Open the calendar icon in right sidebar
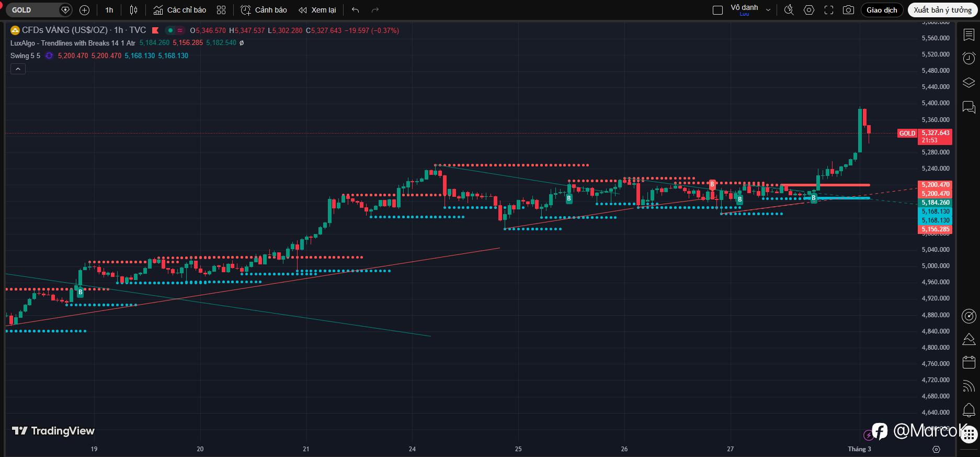The image size is (980, 457). [x=968, y=362]
